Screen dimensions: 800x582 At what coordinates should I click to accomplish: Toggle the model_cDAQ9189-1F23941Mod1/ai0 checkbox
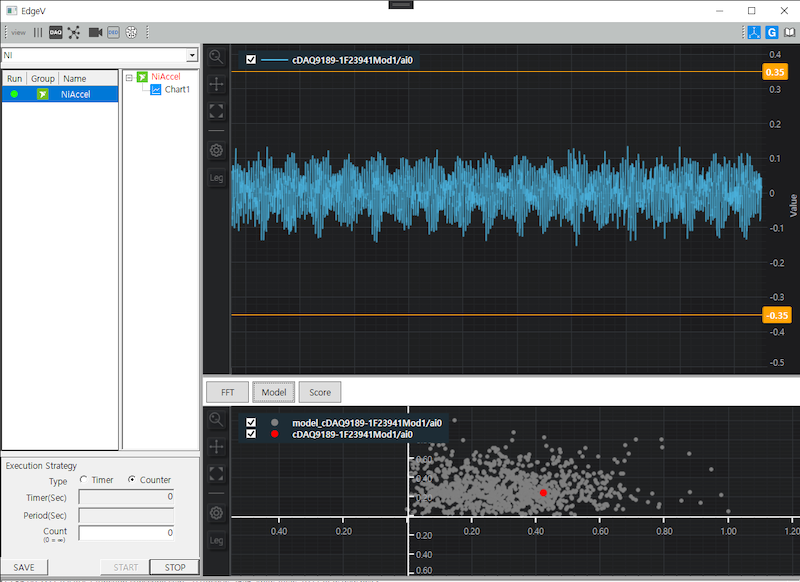click(x=250, y=423)
